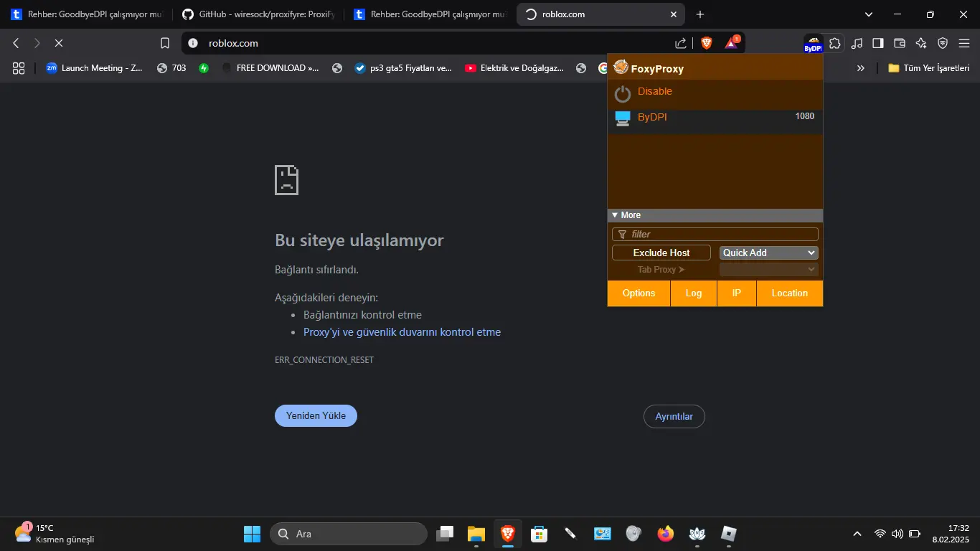Click the share page icon in address bar

(x=681, y=43)
